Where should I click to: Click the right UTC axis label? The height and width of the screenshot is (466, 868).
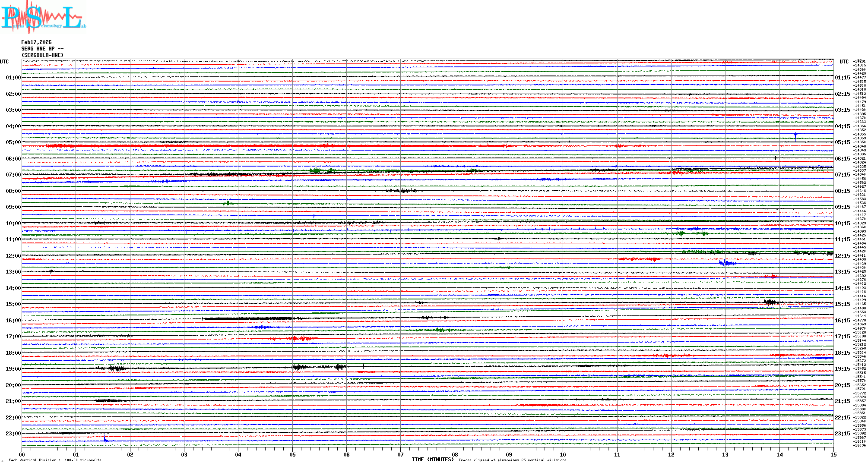(x=844, y=62)
